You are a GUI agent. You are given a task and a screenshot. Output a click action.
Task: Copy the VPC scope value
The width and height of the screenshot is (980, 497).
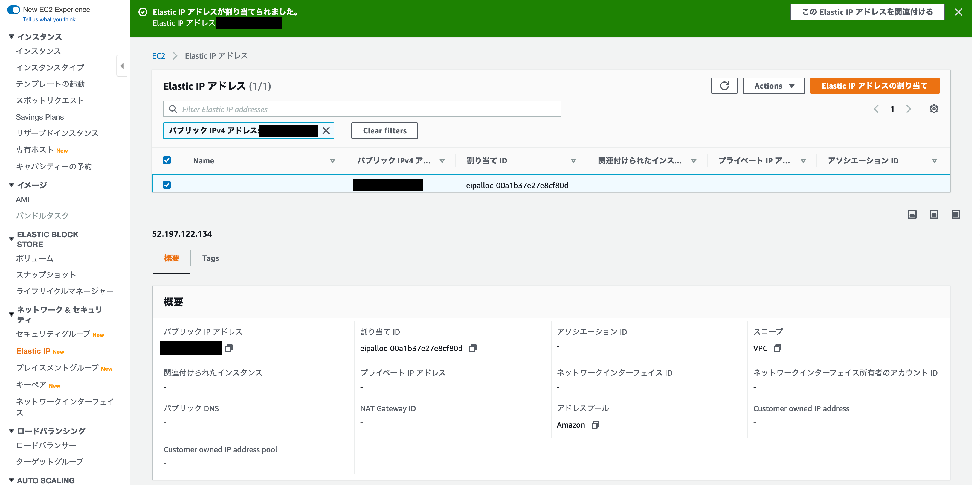point(777,348)
